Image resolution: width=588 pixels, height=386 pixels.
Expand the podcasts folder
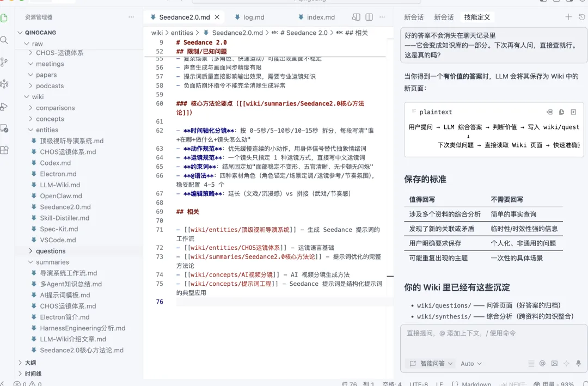point(50,86)
